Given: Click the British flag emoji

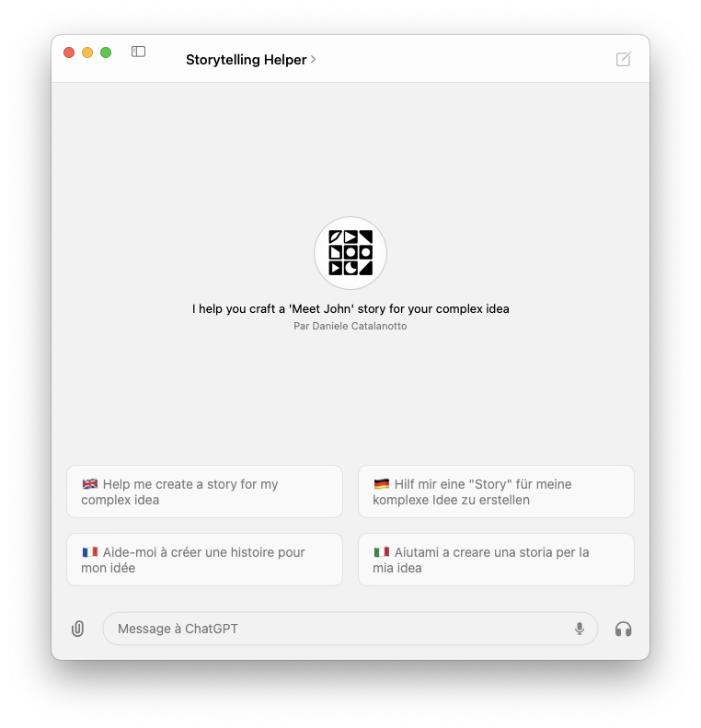Looking at the screenshot, I should click(x=90, y=484).
